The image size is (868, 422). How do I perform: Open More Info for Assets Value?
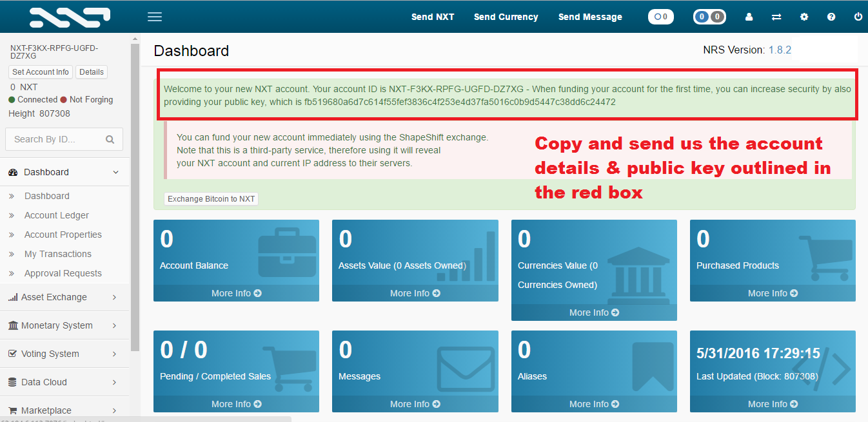pyautogui.click(x=415, y=293)
